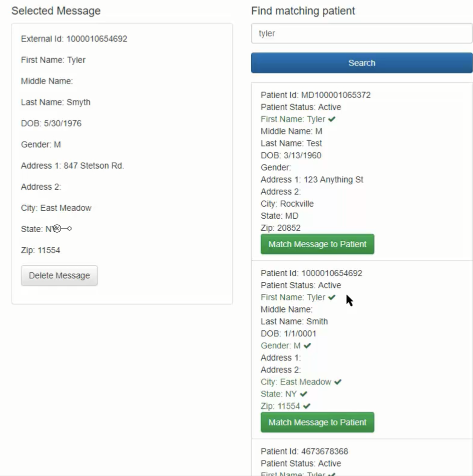Click the patient search text field
The height and width of the screenshot is (476, 473).
tap(361, 34)
